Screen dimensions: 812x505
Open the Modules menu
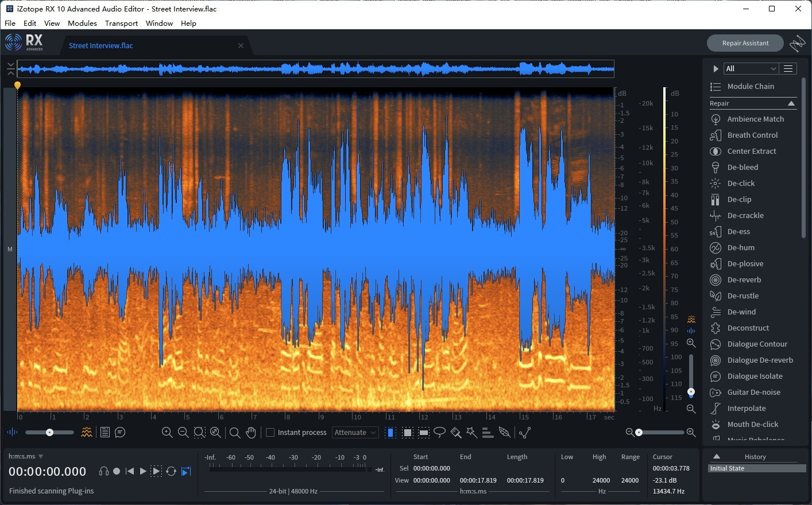point(82,24)
